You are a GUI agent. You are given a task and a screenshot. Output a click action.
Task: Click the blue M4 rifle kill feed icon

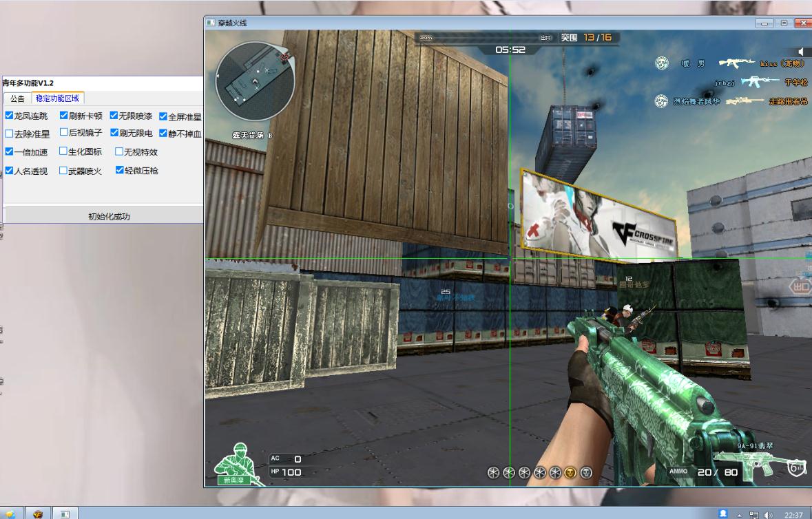tap(760, 82)
